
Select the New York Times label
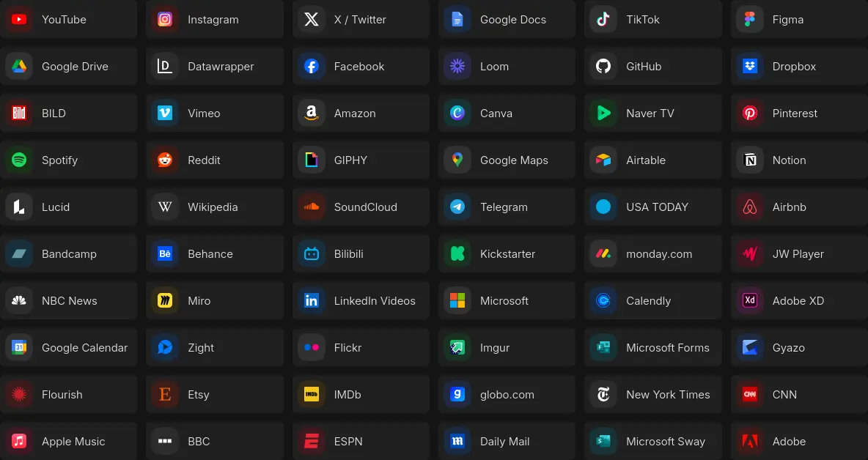[x=668, y=395]
